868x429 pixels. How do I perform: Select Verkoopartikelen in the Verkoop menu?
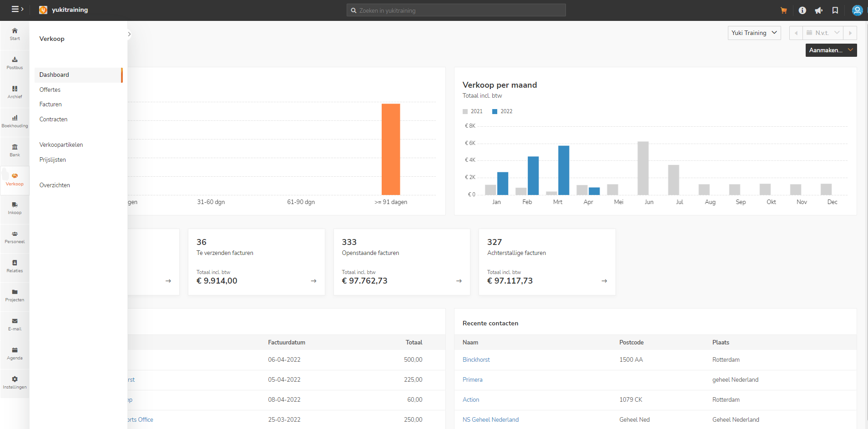(61, 145)
